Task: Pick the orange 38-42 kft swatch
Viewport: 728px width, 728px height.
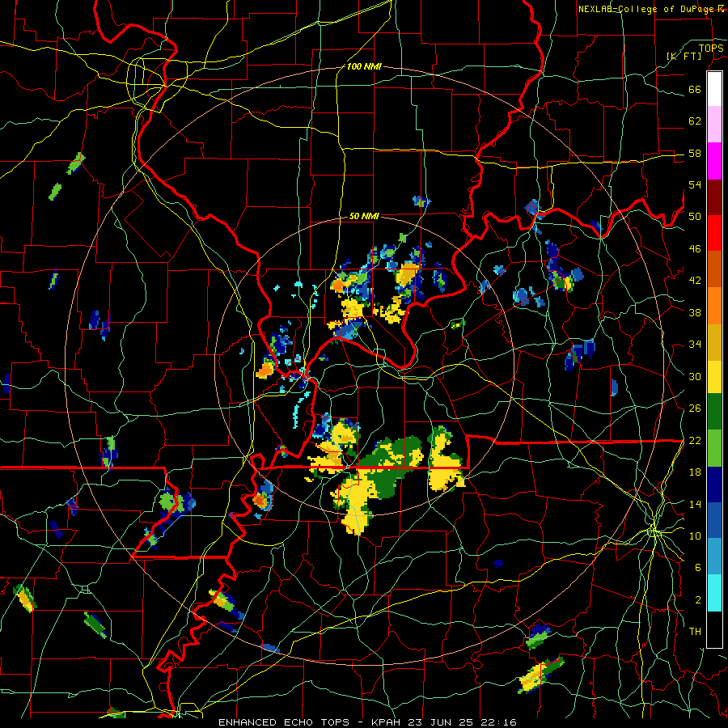Action: coord(714,306)
